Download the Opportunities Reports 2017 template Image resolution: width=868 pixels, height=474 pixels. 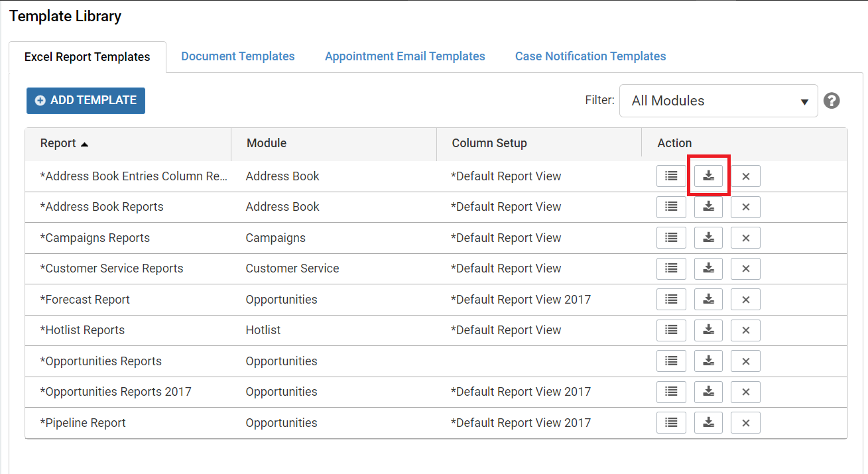pyautogui.click(x=708, y=392)
